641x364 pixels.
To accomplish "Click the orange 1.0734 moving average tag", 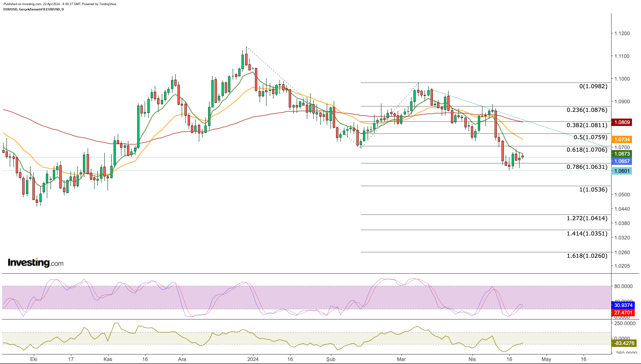I will click(x=622, y=139).
